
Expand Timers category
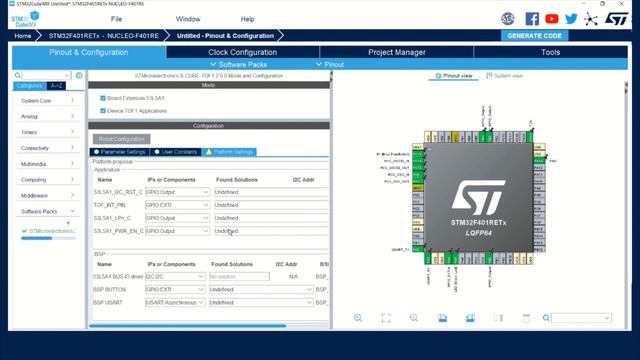(x=47, y=132)
